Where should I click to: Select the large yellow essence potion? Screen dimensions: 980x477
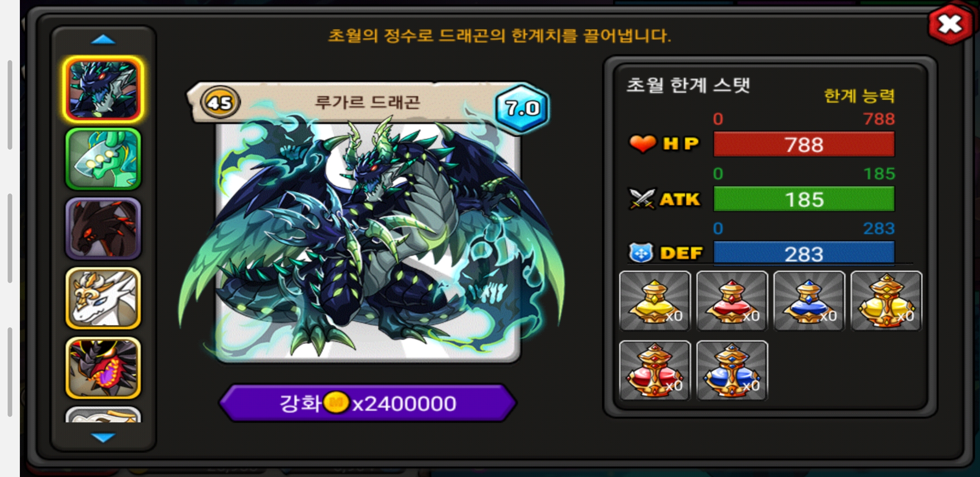point(886,301)
